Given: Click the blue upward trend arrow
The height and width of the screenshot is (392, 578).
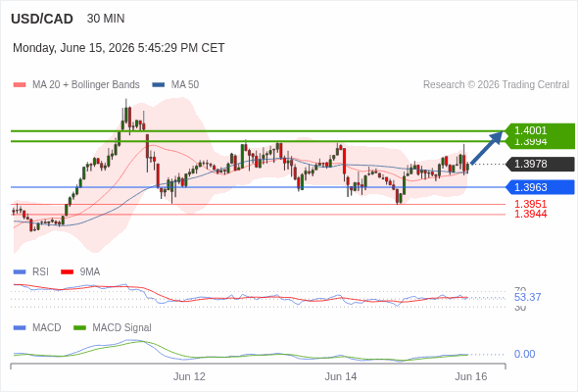Looking at the screenshot, I should pyautogui.click(x=487, y=148).
